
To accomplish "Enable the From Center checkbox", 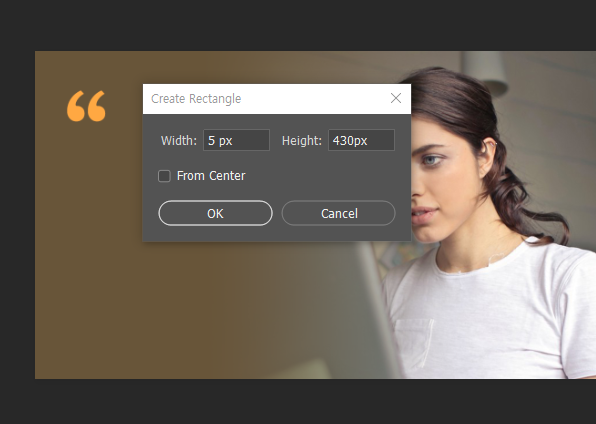I will point(164,176).
